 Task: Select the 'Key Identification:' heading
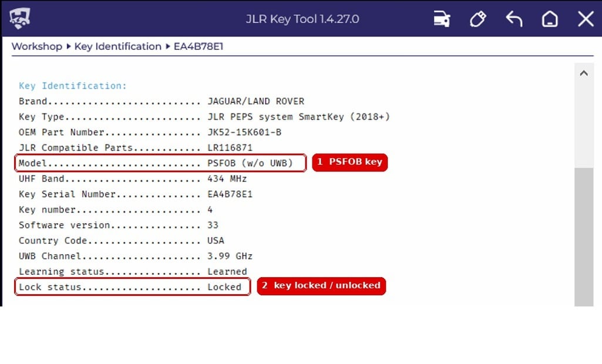[x=73, y=86]
